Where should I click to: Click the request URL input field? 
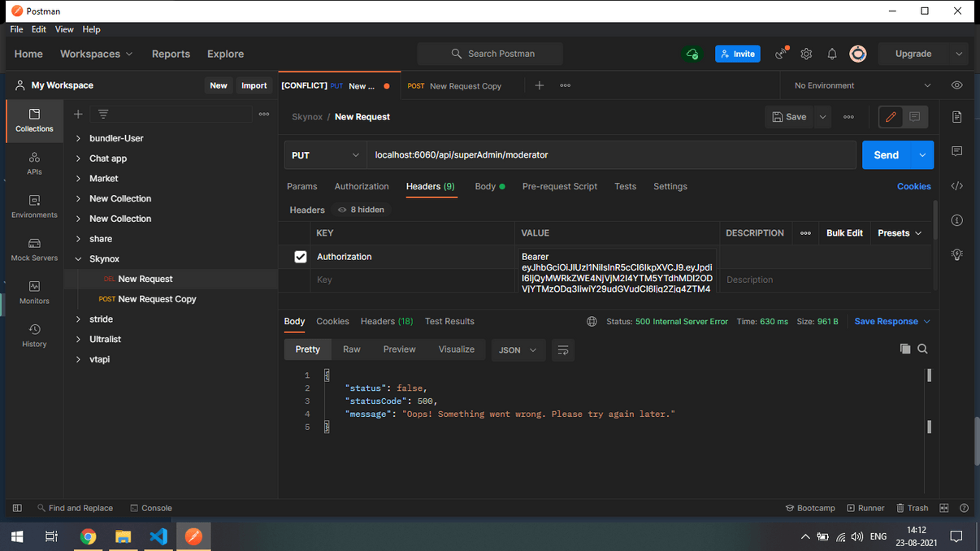pyautogui.click(x=609, y=155)
